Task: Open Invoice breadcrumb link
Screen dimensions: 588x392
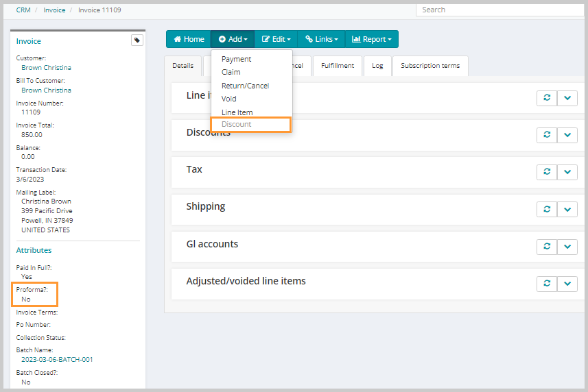Action: click(x=54, y=10)
